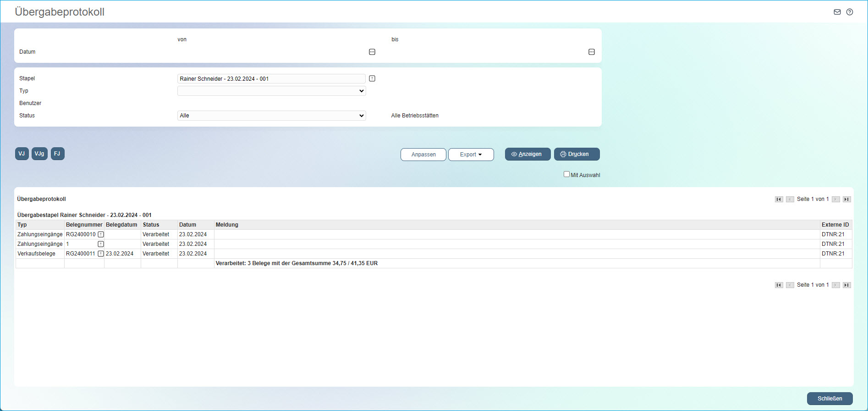Go to first page in bottom pager
Screen dimensions: 868x411
(779, 285)
